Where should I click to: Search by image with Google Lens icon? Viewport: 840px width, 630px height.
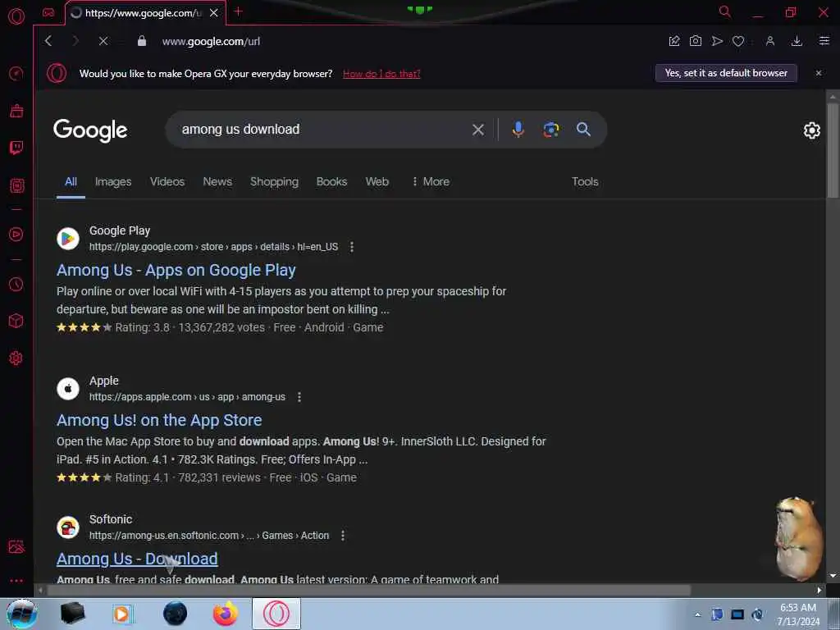coord(550,130)
